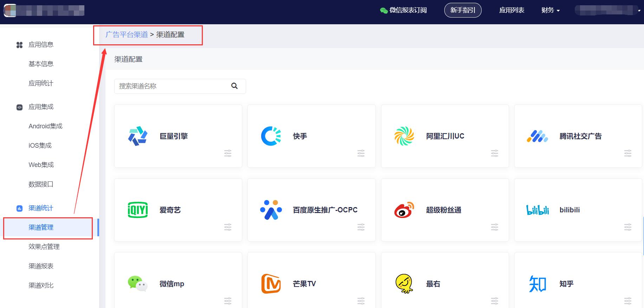Click the 渠道统计 sidebar heading
The width and height of the screenshot is (644, 308).
41,208
